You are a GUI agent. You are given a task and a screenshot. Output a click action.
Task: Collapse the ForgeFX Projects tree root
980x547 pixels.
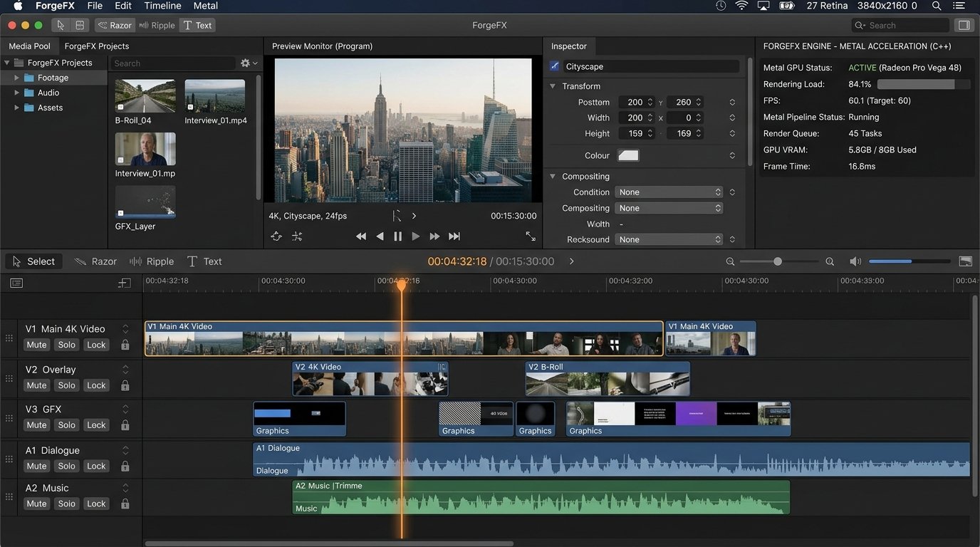7,63
